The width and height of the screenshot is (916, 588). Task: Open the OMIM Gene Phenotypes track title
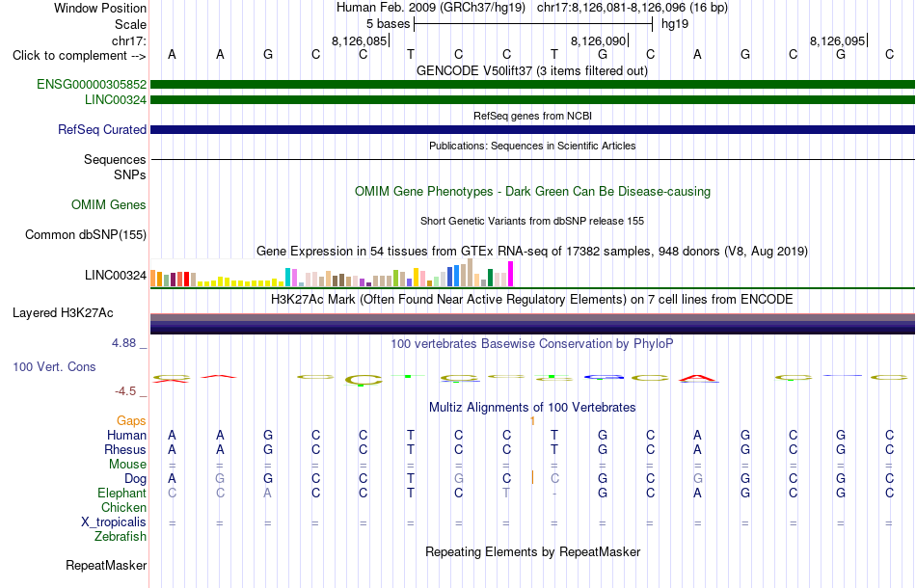(x=532, y=192)
